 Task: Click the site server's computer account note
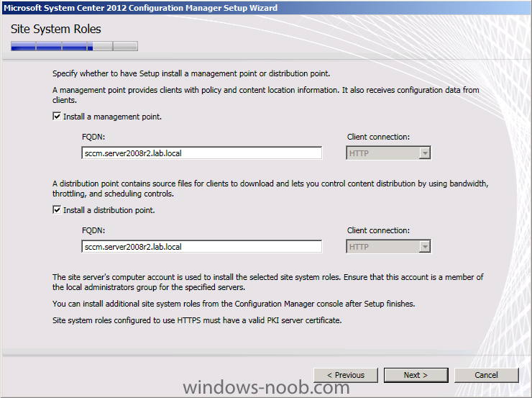[x=268, y=282]
